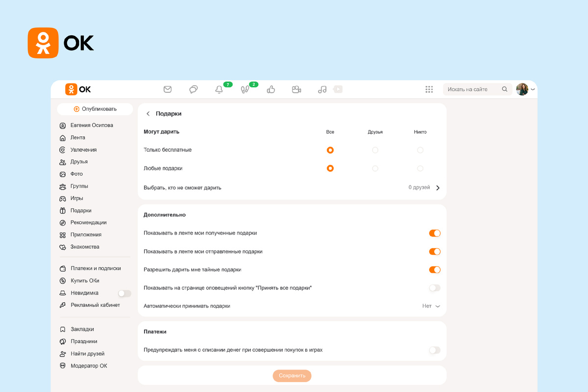Open the discussions chat bubbles icon
This screenshot has height=392, width=588.
(x=194, y=89)
